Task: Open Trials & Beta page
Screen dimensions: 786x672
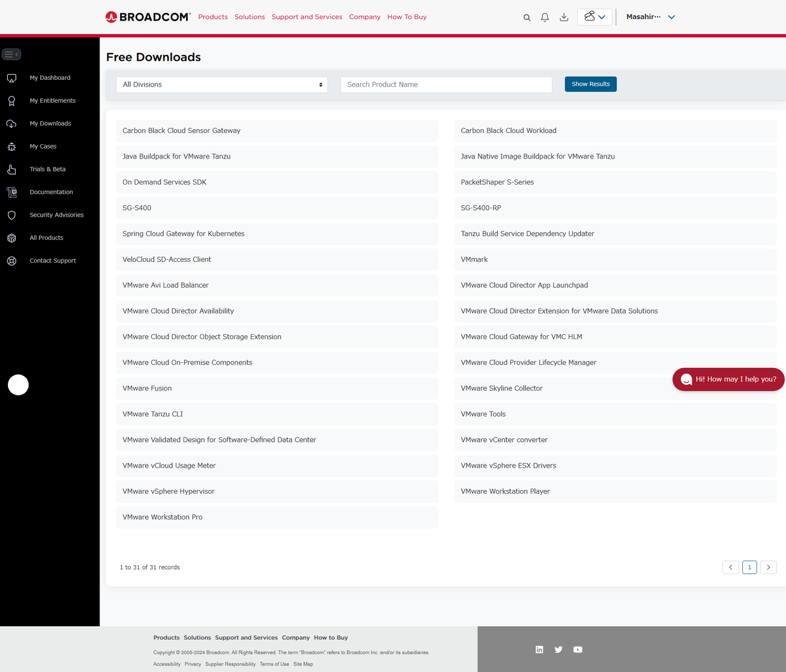Action: coord(48,170)
